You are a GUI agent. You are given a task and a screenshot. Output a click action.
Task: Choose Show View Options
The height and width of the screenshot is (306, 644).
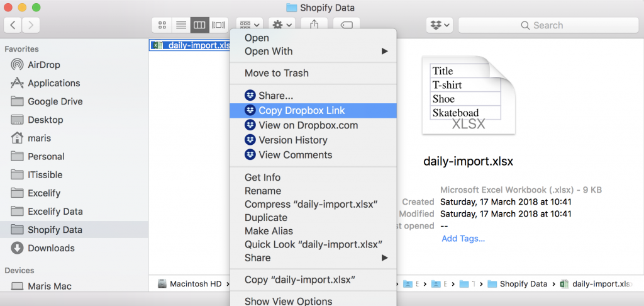click(313, 301)
